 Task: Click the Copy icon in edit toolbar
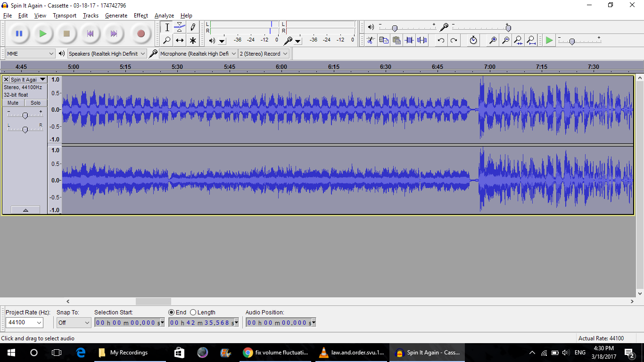coord(384,40)
